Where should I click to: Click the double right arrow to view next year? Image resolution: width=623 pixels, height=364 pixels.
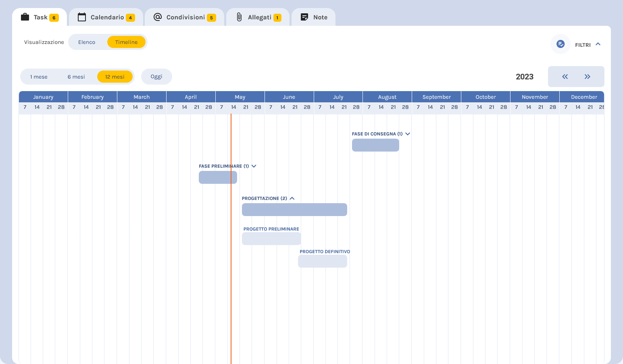tap(588, 77)
